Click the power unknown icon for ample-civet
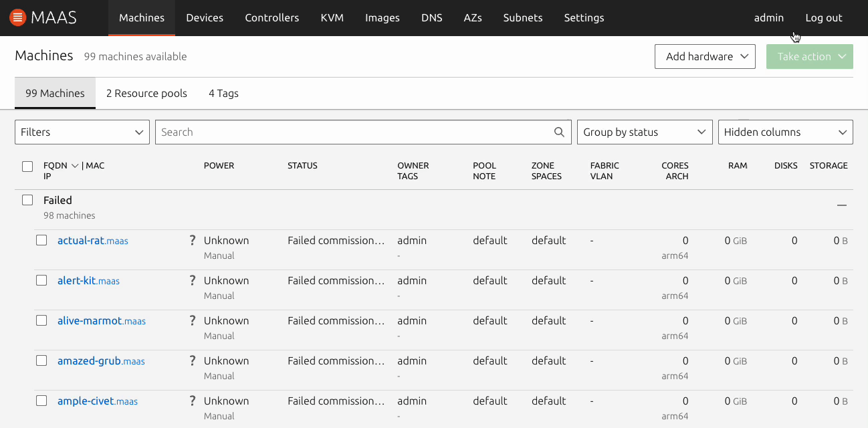This screenshot has width=868, height=428. coord(193,401)
